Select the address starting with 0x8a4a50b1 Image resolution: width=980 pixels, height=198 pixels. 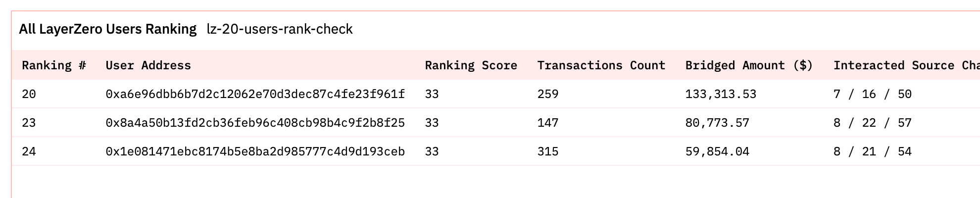(255, 123)
